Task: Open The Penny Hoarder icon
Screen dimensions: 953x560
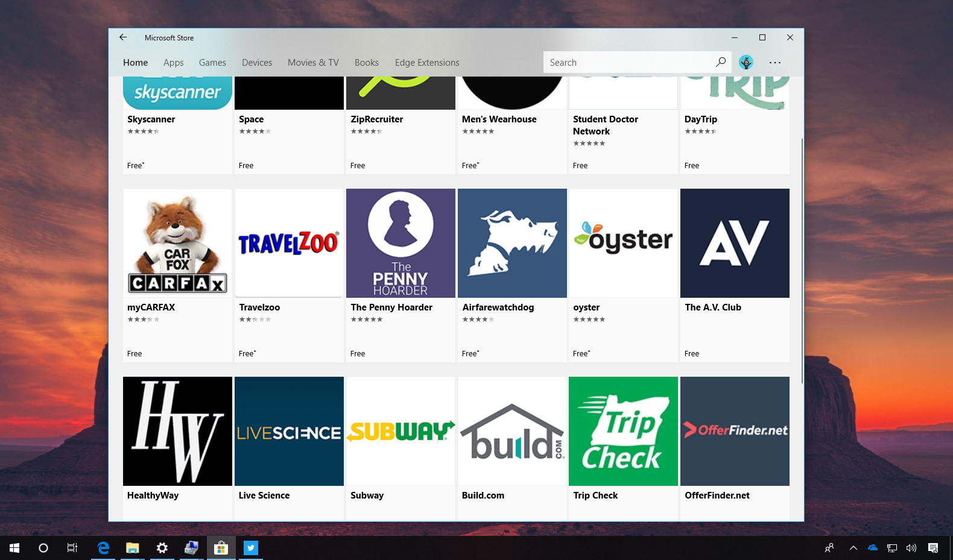Action: [x=401, y=243]
